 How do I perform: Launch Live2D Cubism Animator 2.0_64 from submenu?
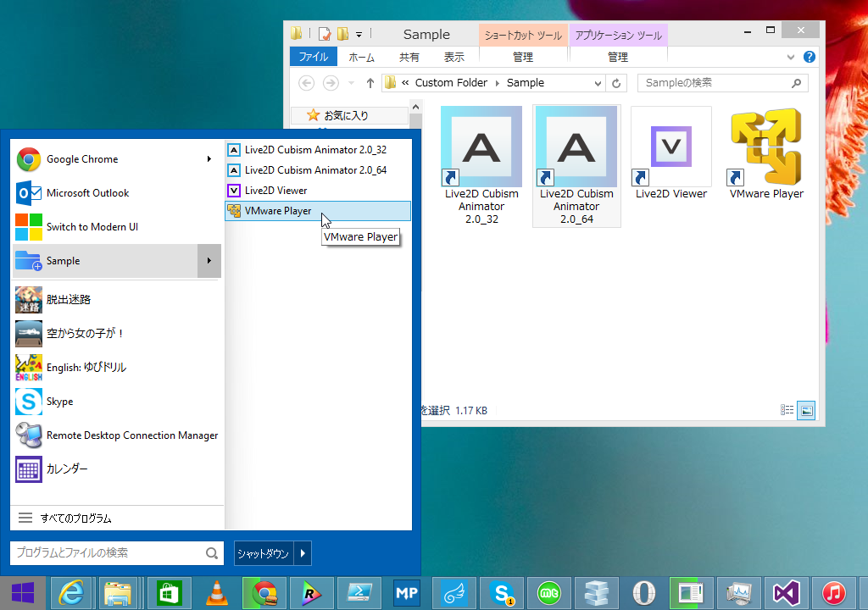318,170
